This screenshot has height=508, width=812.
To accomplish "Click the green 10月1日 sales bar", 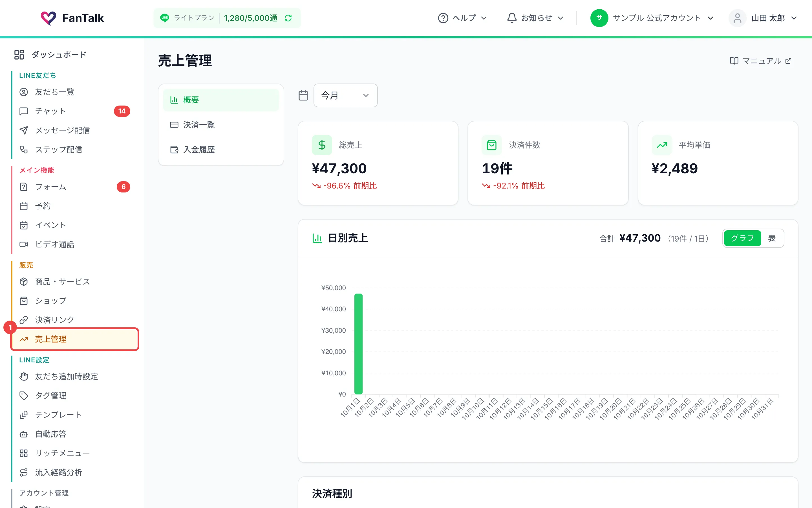I will (x=358, y=344).
